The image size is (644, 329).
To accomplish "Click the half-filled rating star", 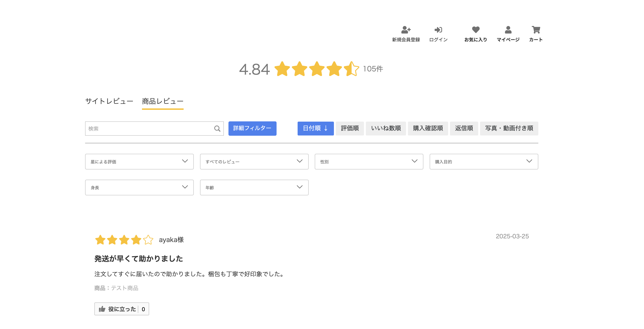I will pos(351,69).
